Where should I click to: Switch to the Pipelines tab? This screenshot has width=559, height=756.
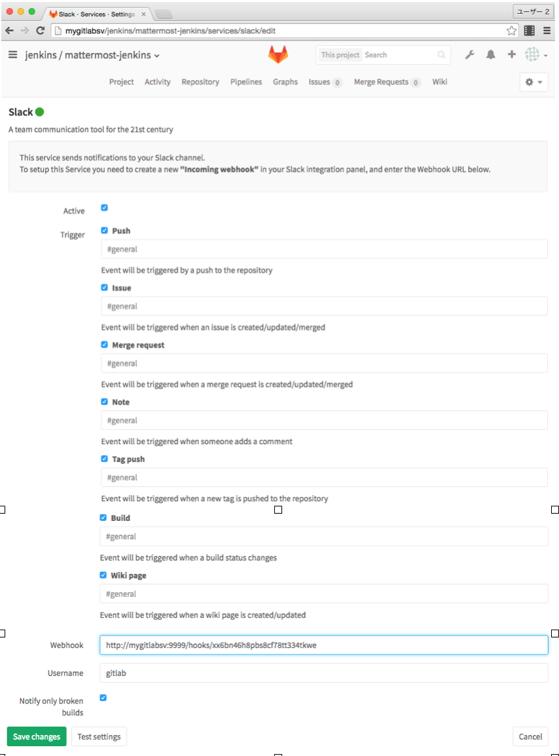246,82
